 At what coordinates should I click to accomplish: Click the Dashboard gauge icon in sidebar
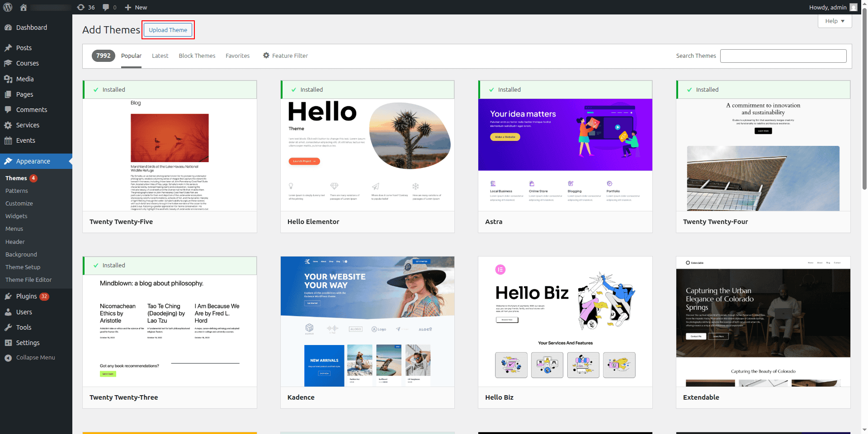[x=8, y=28]
